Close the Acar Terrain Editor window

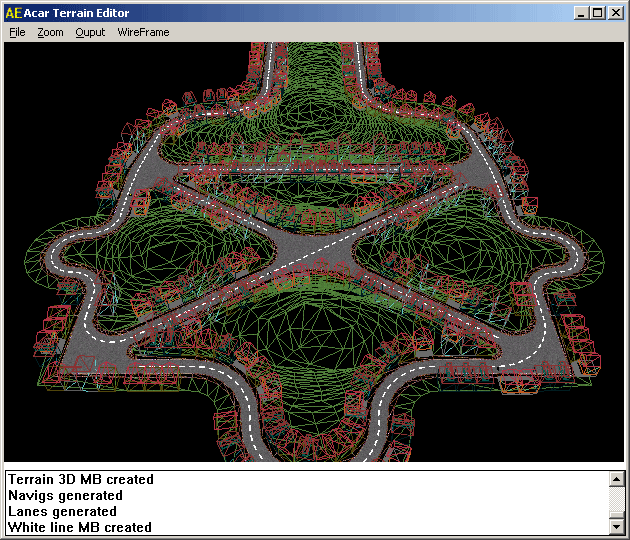pos(616,13)
